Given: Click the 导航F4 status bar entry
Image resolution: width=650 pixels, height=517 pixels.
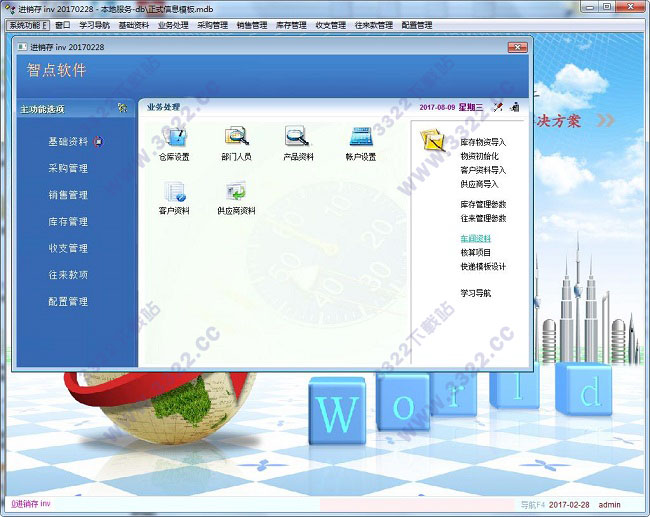Looking at the screenshot, I should 533,505.
